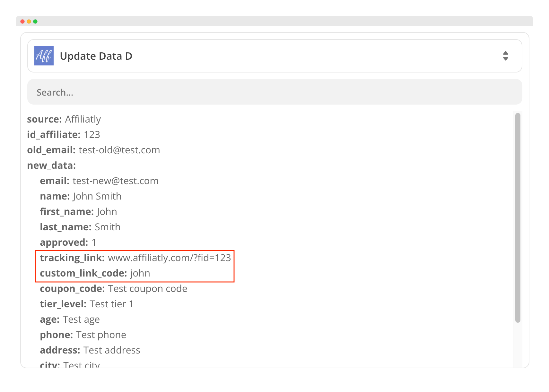Click the green maximize window button
This screenshot has height=392, width=549.
coord(35,21)
